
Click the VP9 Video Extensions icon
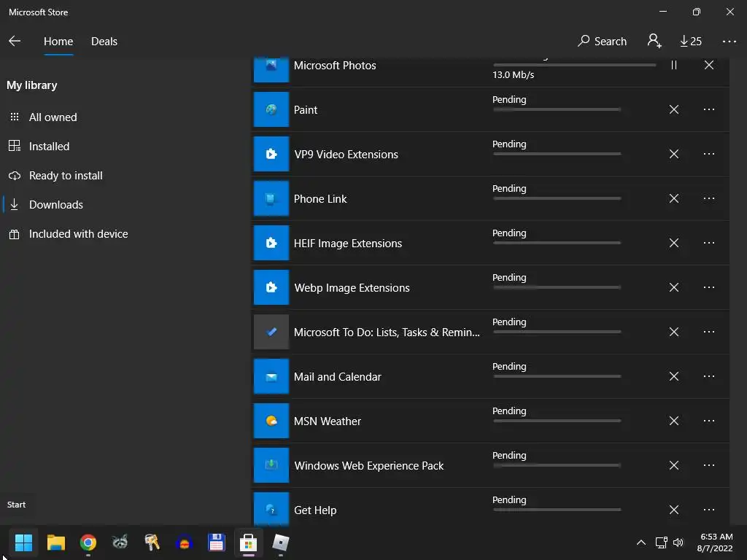point(271,154)
